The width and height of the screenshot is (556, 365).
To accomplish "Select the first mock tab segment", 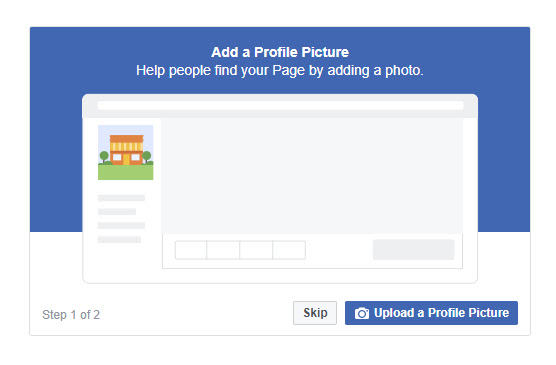I will click(x=191, y=250).
